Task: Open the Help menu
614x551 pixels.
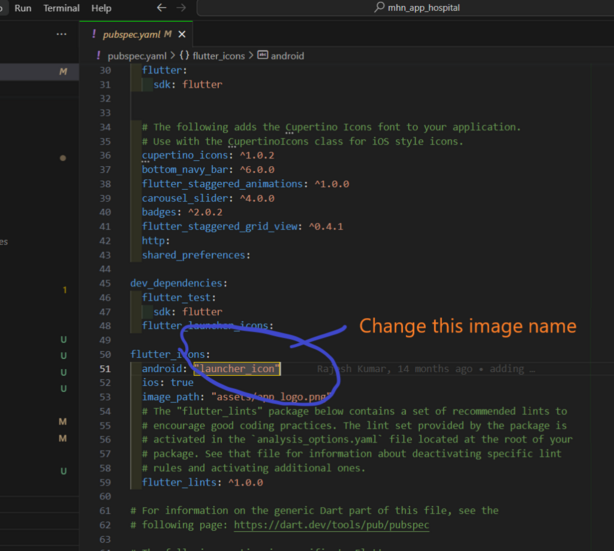Action: pyautogui.click(x=101, y=8)
